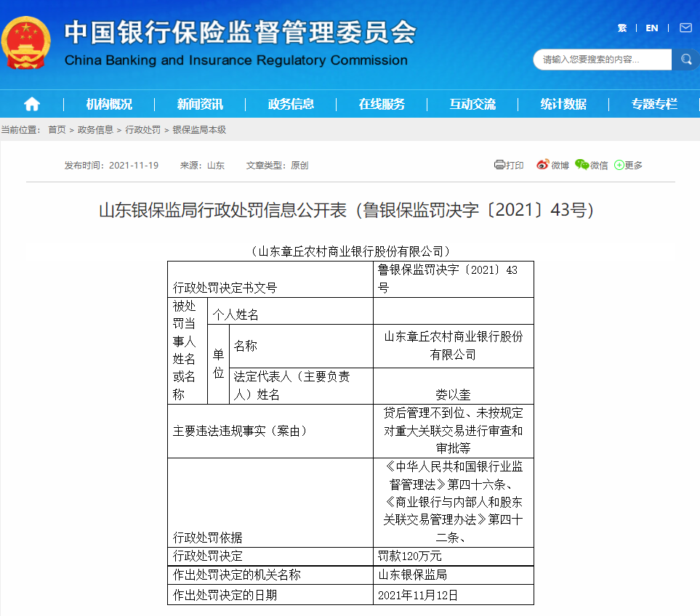Click 政务信息 breadcrumb link
The width and height of the screenshot is (700, 616).
(95, 130)
